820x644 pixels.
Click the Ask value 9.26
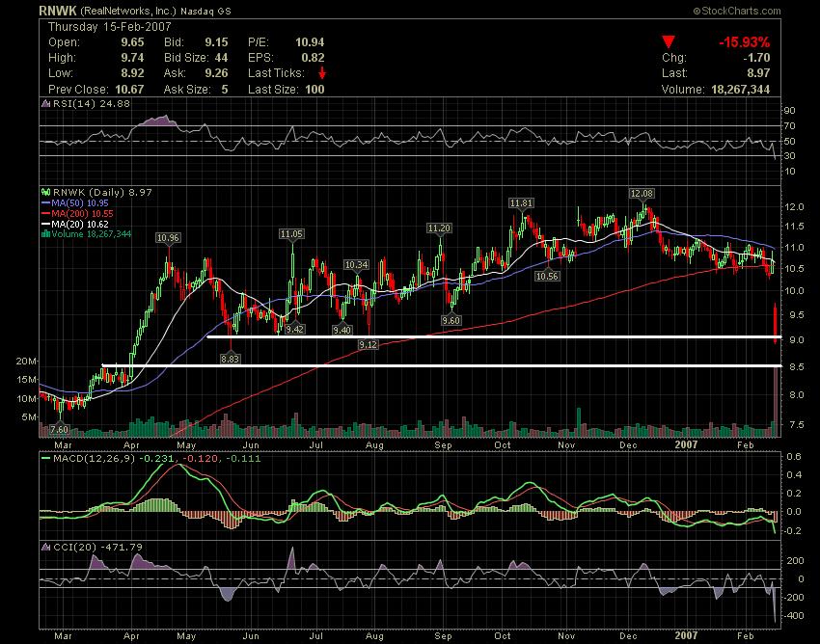point(216,73)
